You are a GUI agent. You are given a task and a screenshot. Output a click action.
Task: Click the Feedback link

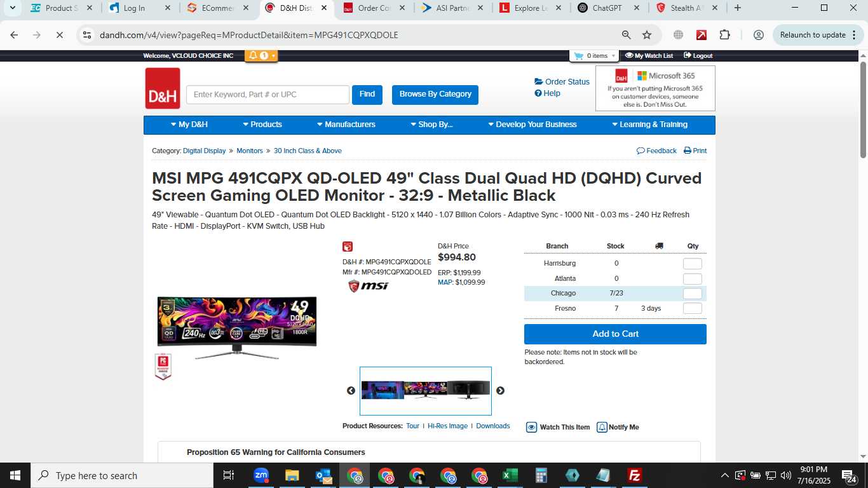[656, 151]
